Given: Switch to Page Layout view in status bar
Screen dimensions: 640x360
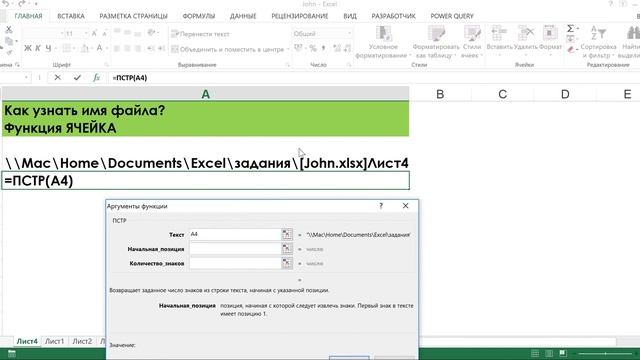Looking at the screenshot, I should [549, 353].
